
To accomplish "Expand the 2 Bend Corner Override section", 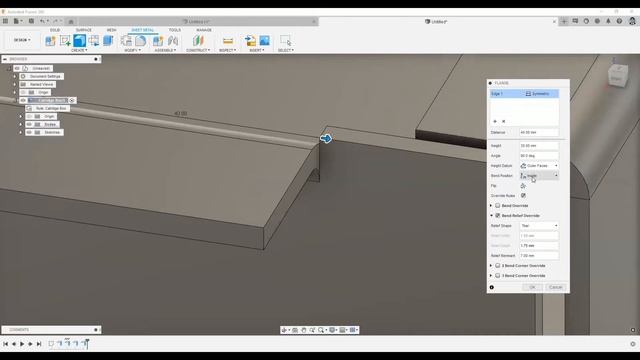I will coord(491,265).
